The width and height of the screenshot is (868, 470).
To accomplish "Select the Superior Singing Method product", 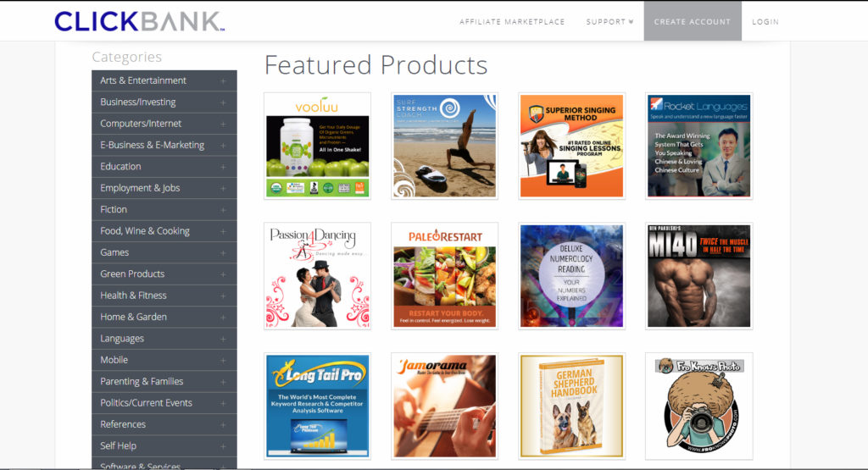I will coord(571,146).
